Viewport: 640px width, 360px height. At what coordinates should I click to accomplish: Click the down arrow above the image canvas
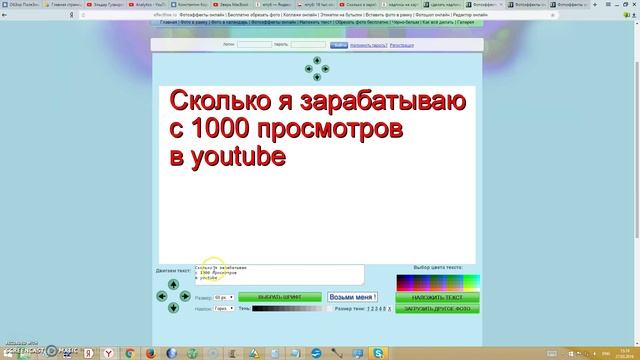(317, 77)
